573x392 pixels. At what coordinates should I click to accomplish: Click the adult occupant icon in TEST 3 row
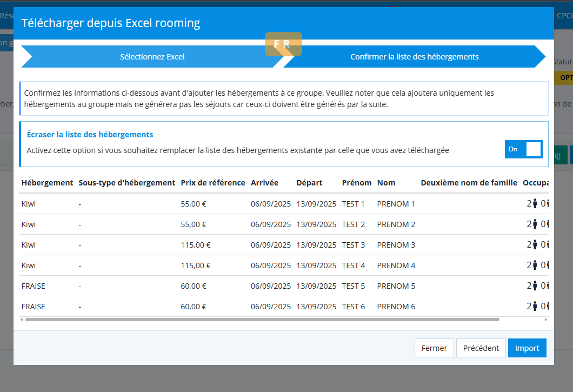click(535, 245)
